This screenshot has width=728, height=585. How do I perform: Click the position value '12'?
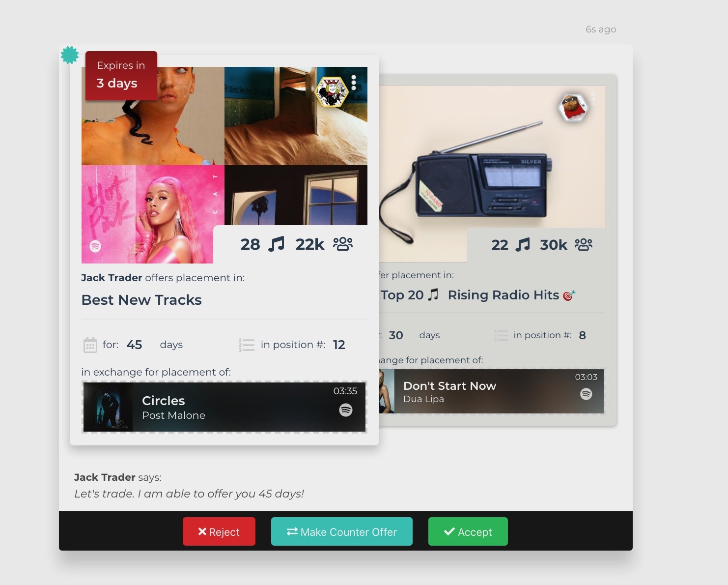tap(339, 345)
